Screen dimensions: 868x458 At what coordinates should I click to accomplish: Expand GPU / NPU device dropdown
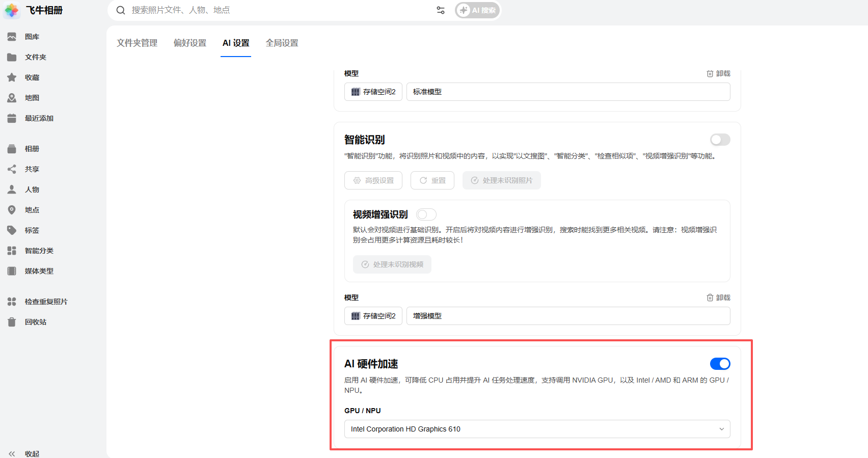537,429
